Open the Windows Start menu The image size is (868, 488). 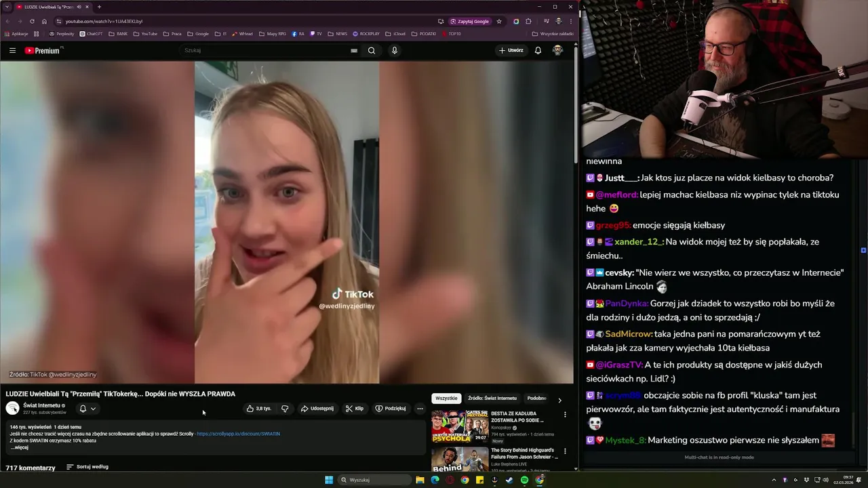(x=329, y=480)
